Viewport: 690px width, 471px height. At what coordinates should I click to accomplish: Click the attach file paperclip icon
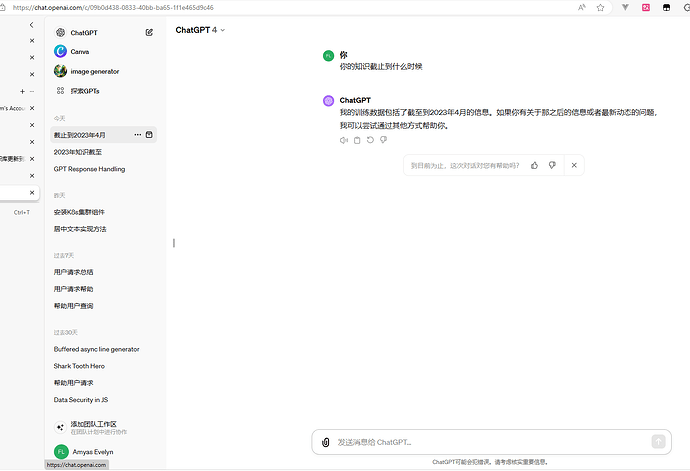click(x=326, y=442)
